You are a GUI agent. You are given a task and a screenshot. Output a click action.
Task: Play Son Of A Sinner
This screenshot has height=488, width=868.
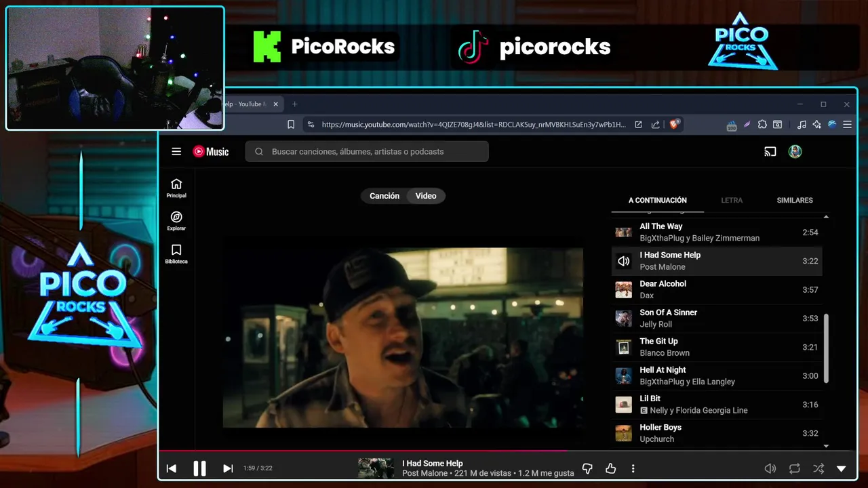coord(717,319)
